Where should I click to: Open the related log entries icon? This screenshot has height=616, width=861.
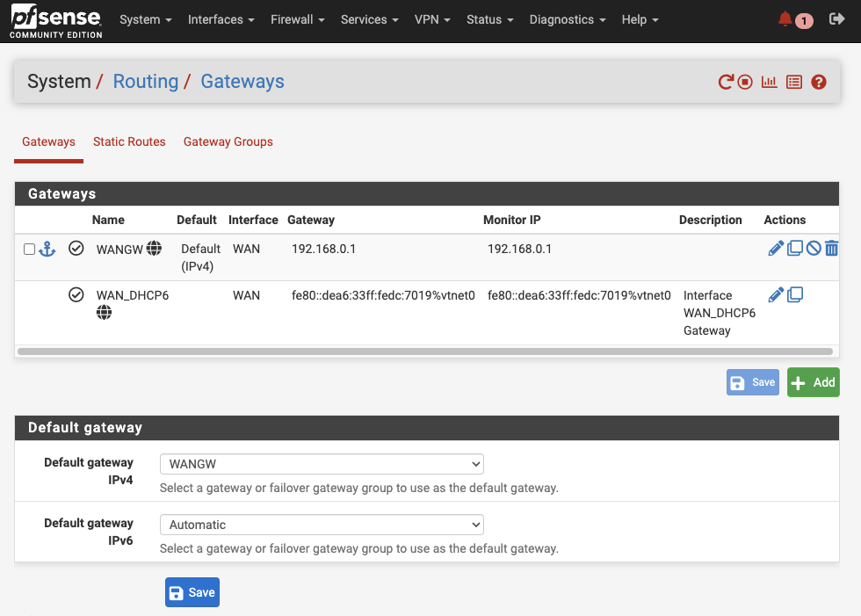[x=794, y=82]
